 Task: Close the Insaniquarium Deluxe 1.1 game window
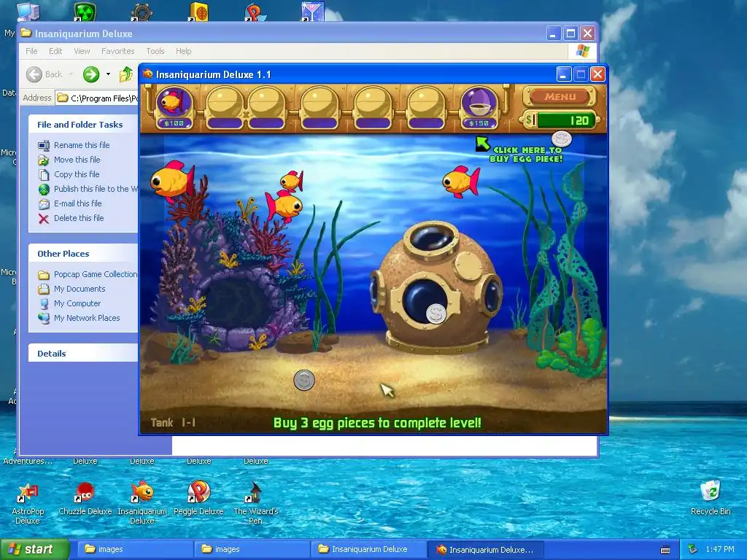coord(598,74)
